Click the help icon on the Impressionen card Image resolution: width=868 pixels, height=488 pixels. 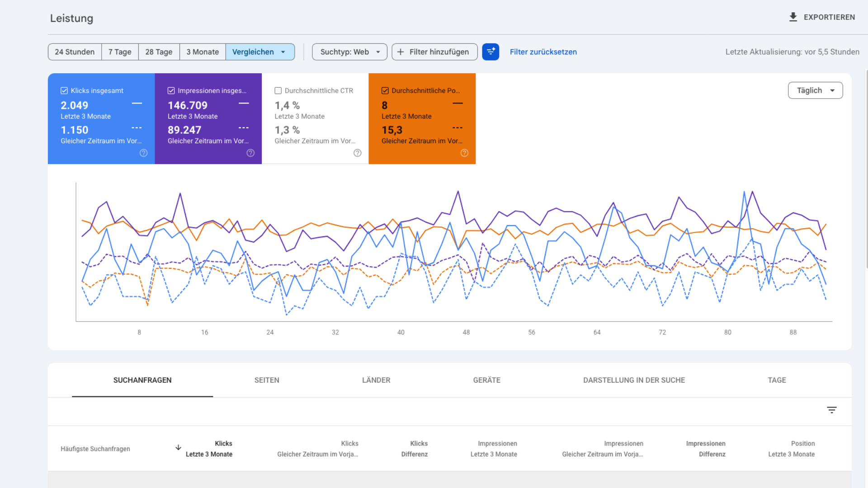point(250,153)
